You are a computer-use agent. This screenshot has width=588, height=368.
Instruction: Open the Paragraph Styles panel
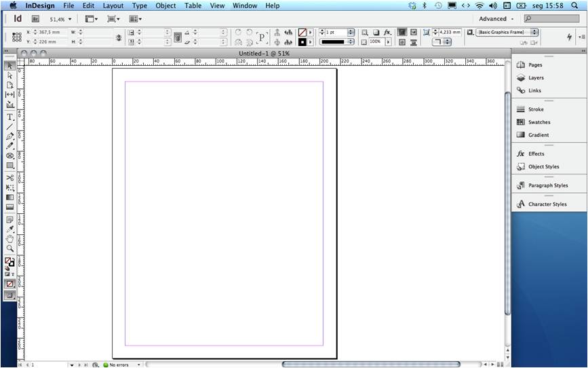click(549, 185)
